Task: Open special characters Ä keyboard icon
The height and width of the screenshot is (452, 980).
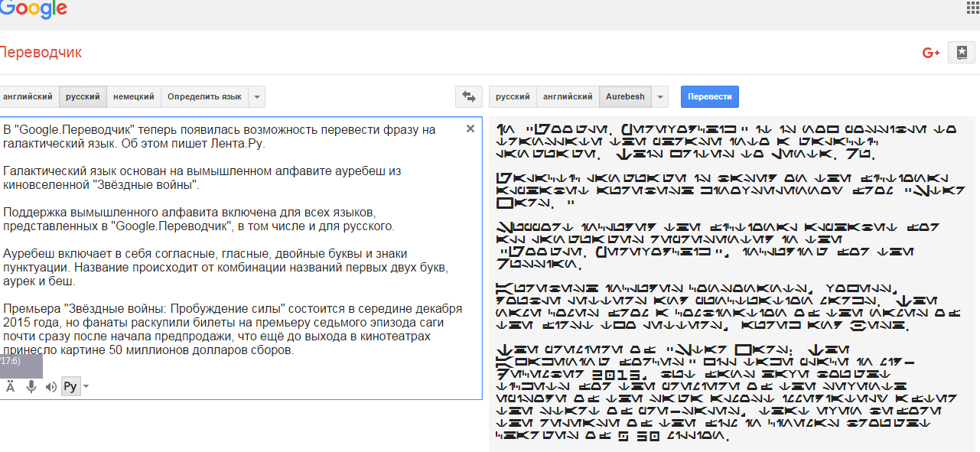Action: point(11,386)
